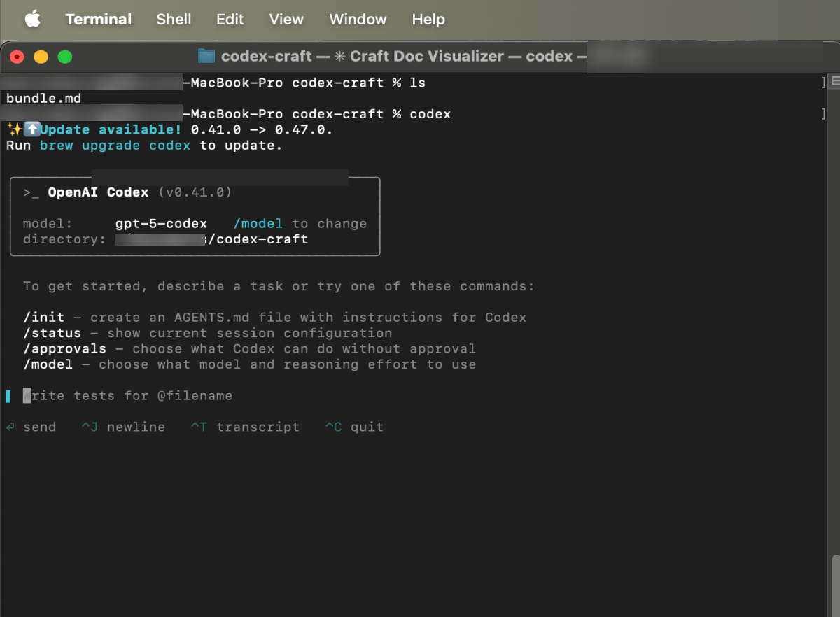Click the Apple menu icon
The image size is (840, 617).
pos(32,19)
